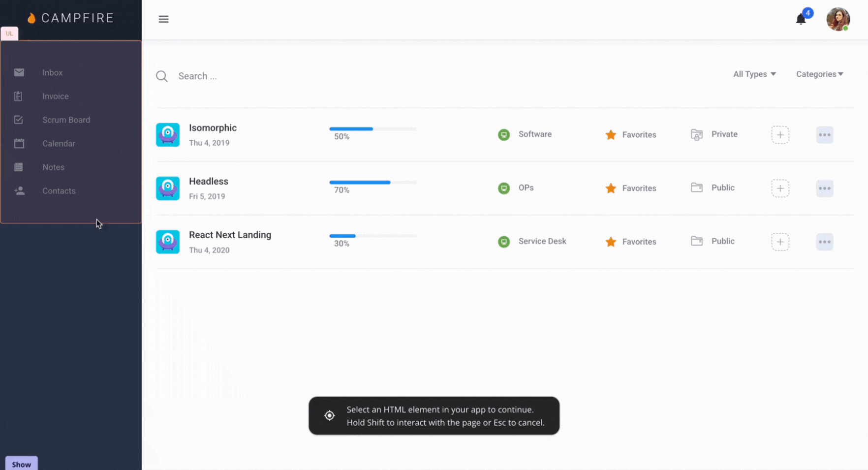The image size is (868, 470).
Task: Click the search magnifier icon
Action: tap(161, 76)
